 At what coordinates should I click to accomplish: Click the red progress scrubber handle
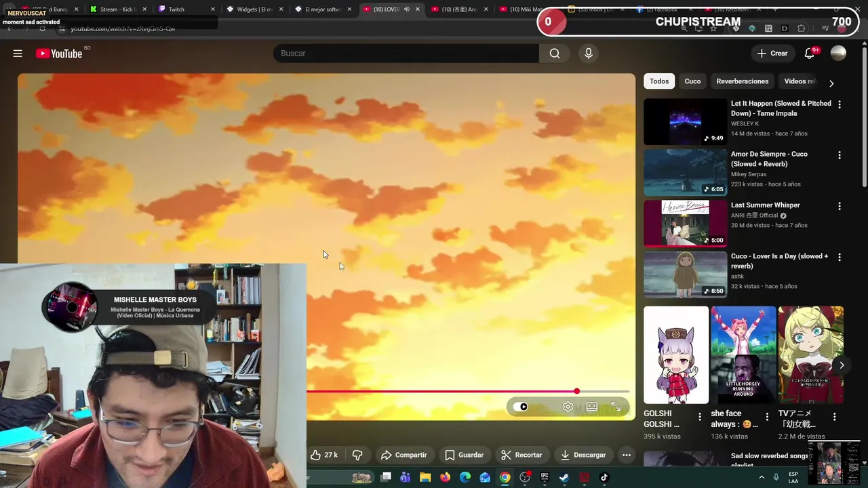point(577,391)
